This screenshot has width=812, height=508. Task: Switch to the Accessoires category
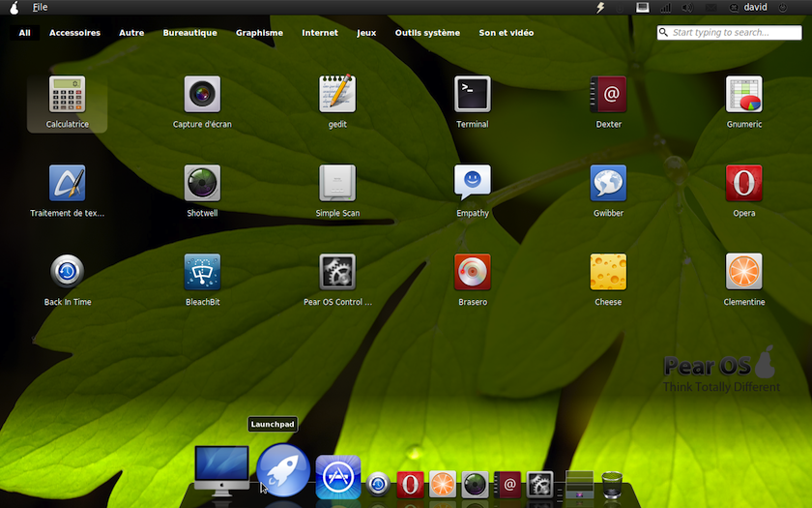click(x=74, y=33)
